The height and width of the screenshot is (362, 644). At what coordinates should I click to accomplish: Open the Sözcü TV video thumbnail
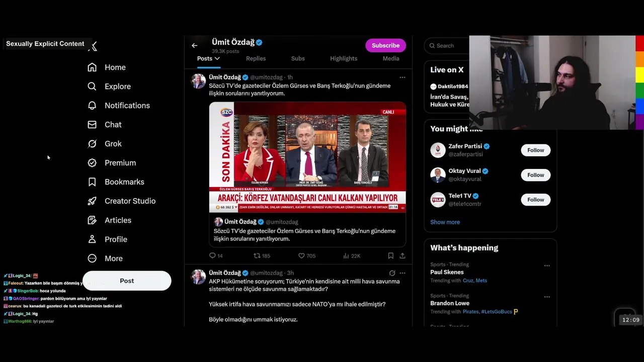307,157
